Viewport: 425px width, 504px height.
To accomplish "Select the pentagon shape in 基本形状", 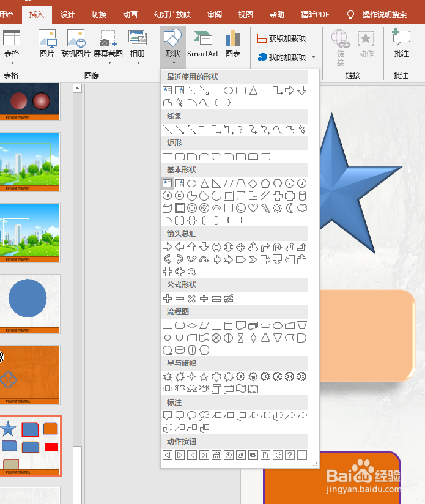I will [265, 183].
